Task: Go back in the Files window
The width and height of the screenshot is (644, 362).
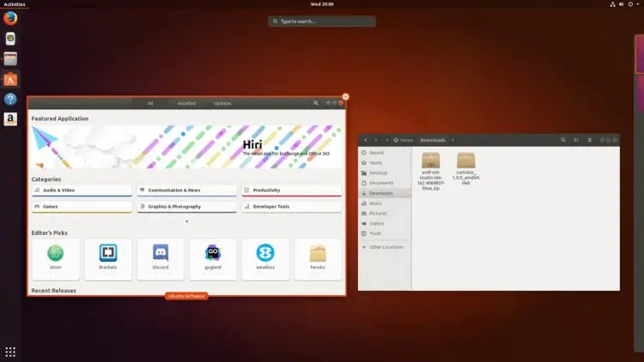Action: tap(366, 140)
